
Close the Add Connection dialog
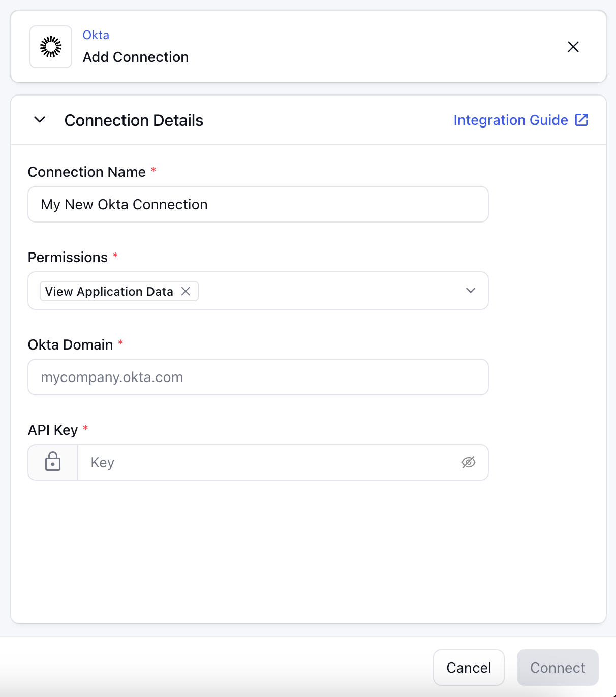[x=573, y=47]
